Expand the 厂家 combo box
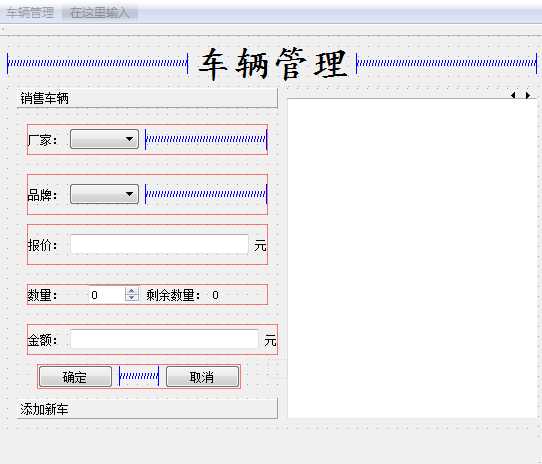The image size is (542, 464). pos(104,139)
